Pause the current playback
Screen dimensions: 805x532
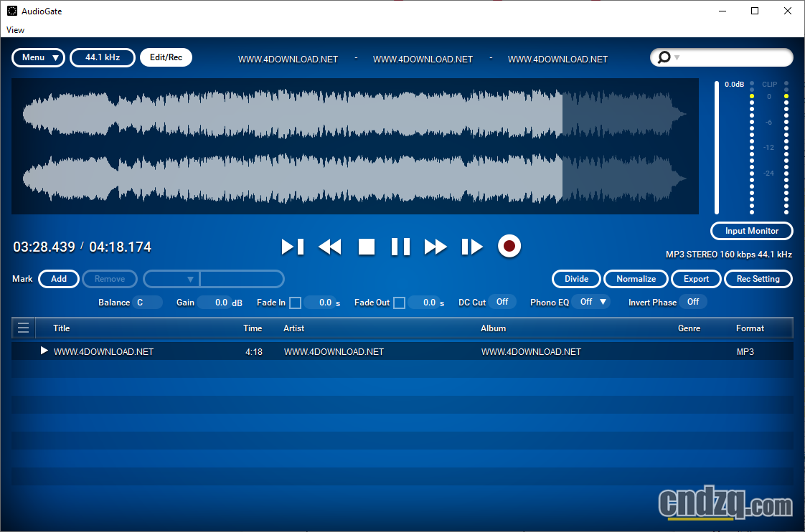[400, 246]
